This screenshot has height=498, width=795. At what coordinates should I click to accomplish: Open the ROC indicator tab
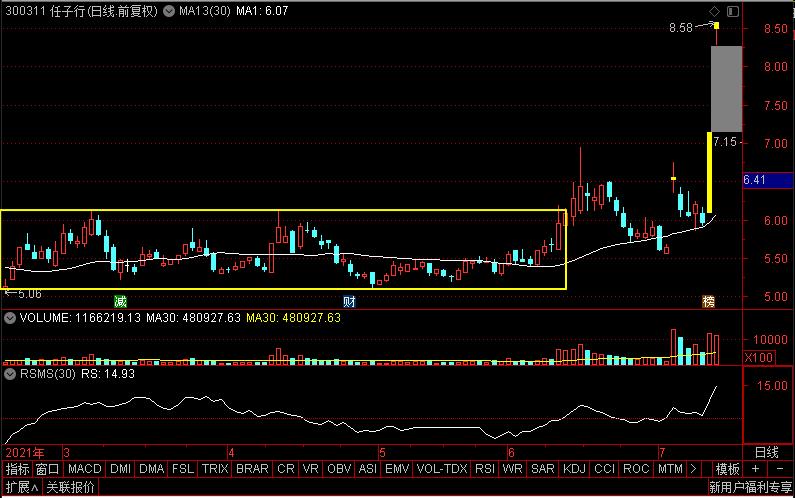tap(636, 469)
